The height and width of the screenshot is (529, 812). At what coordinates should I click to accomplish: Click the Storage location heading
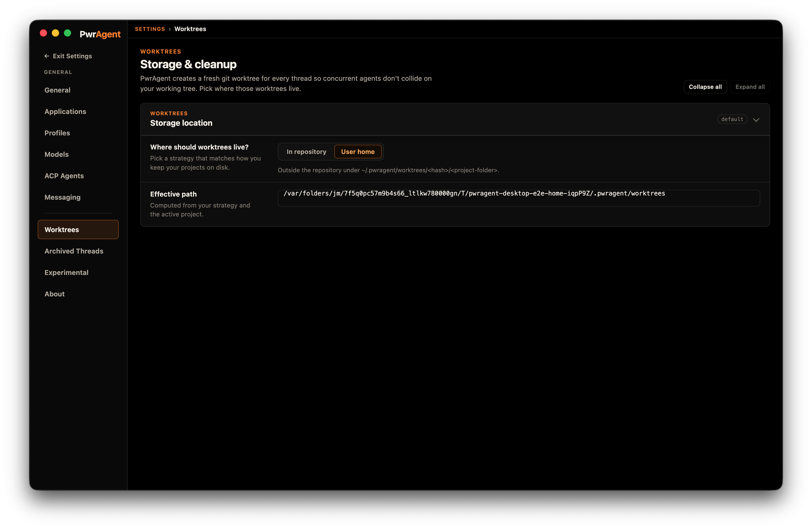coord(181,123)
